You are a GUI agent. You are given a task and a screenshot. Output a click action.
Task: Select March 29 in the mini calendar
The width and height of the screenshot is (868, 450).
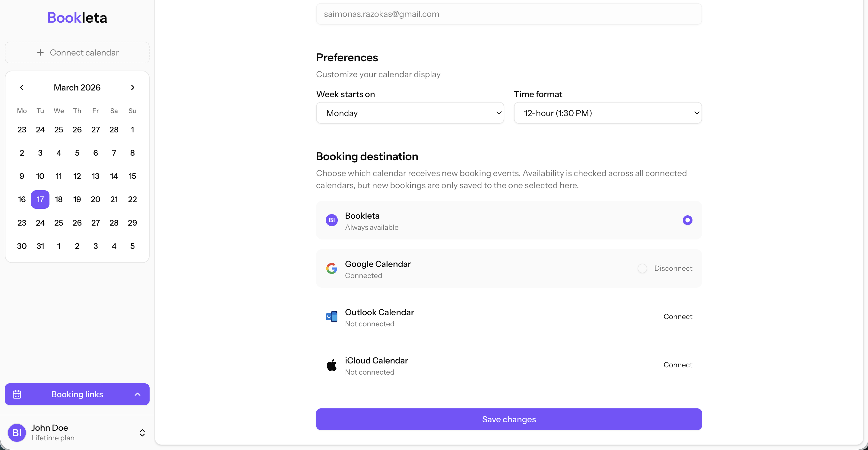(132, 223)
